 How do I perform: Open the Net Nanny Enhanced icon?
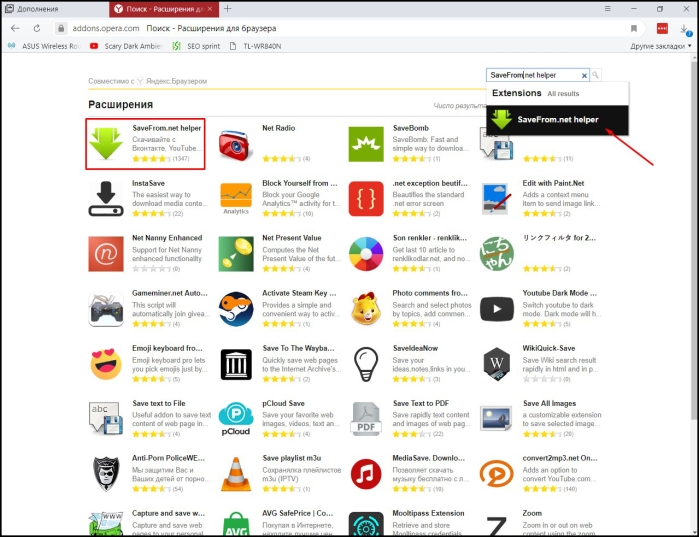click(x=106, y=254)
